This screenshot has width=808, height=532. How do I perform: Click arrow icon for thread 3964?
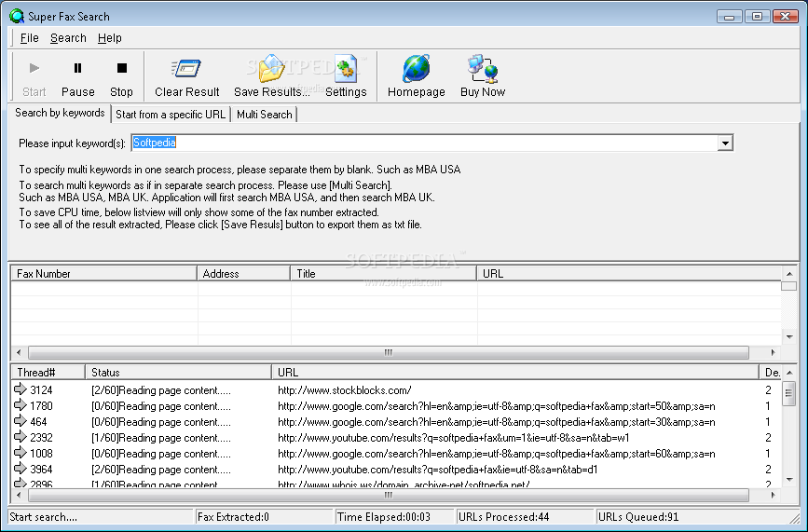pyautogui.click(x=21, y=469)
